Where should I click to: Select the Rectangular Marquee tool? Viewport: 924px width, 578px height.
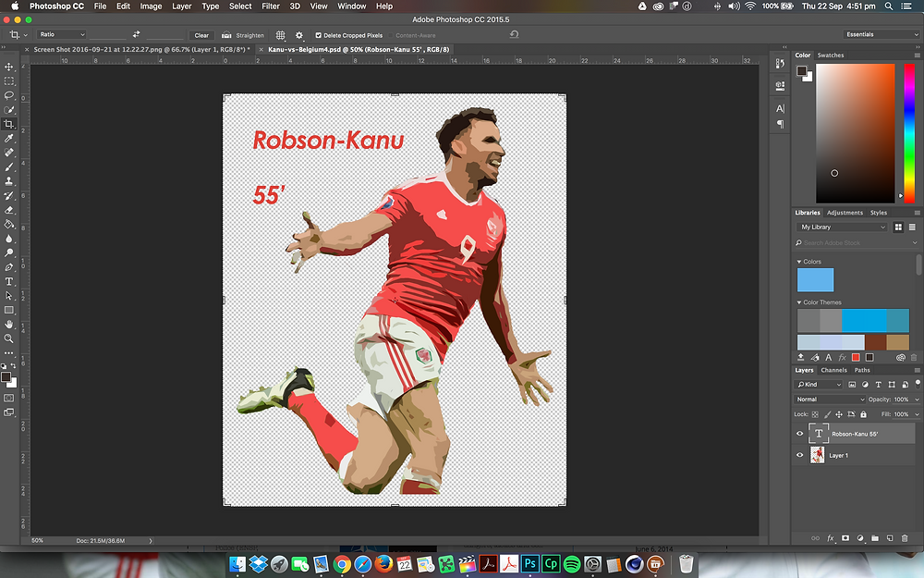(x=9, y=80)
